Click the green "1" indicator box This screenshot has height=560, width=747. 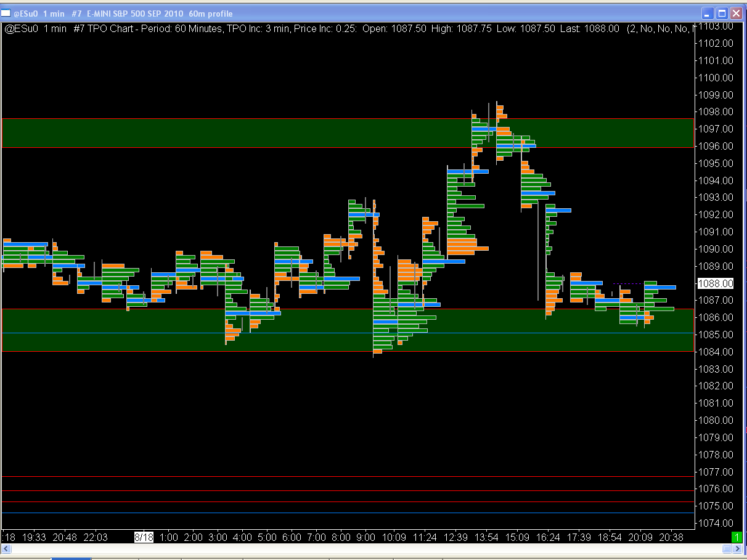click(737, 537)
